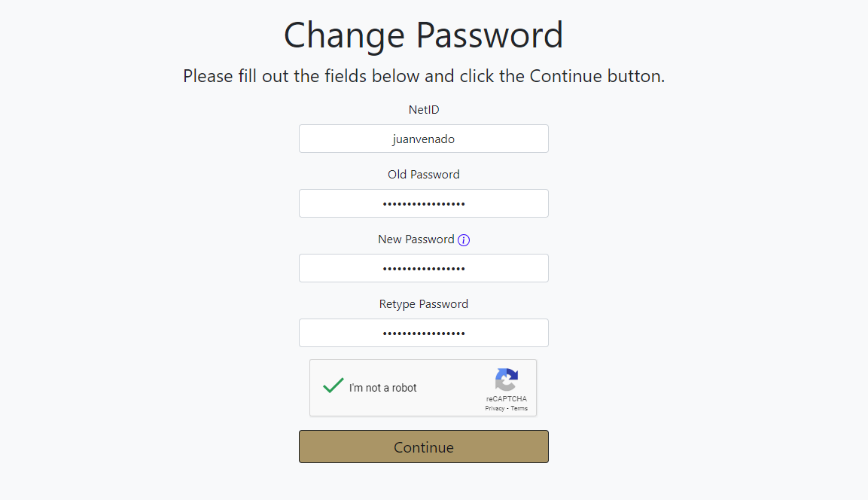Click the NetID input showing juanvenado
This screenshot has width=868, height=500.
point(423,139)
